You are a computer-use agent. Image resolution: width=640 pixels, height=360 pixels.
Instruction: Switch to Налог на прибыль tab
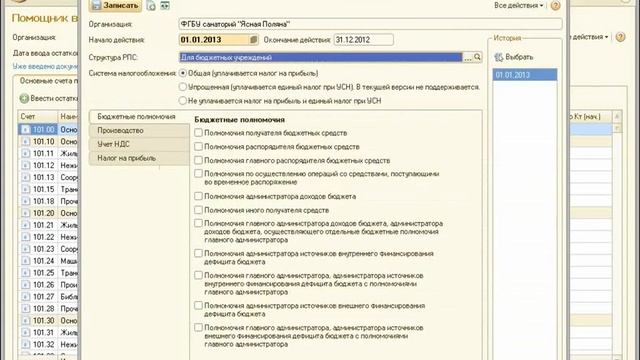(x=139, y=158)
